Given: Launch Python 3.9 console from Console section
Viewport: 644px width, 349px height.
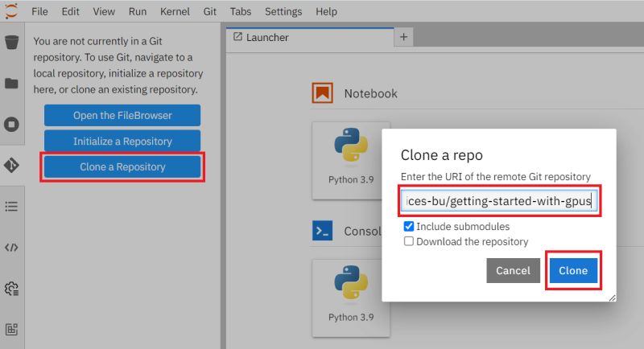Looking at the screenshot, I should (x=351, y=298).
